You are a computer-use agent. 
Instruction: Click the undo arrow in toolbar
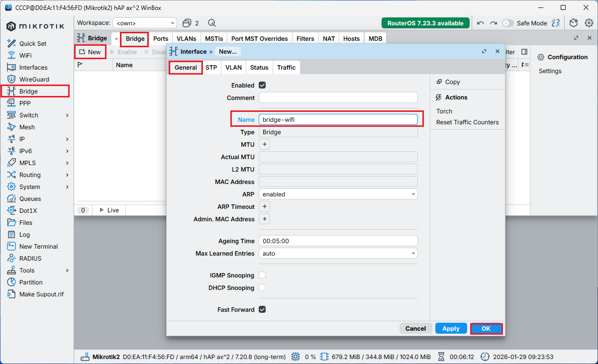tap(480, 23)
